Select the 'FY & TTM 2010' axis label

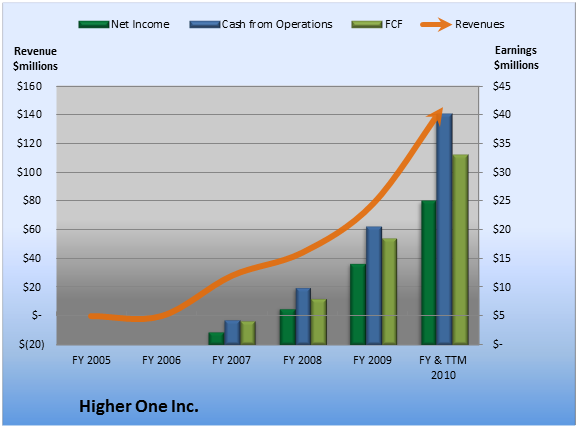click(x=443, y=367)
